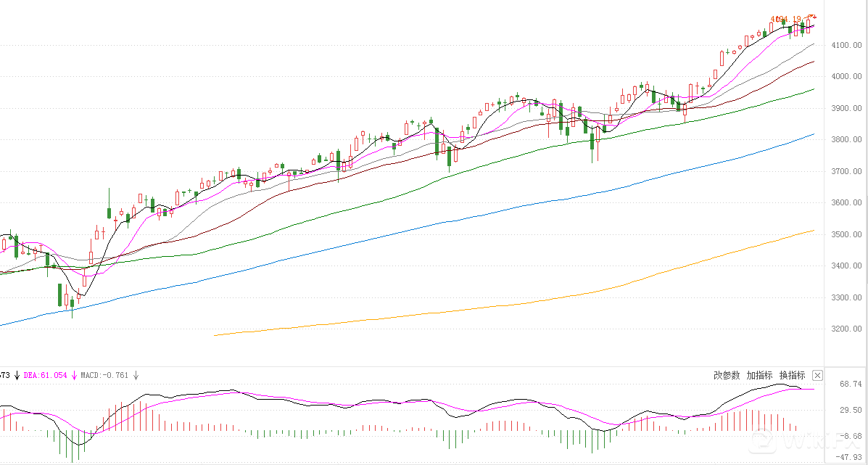The image size is (868, 465).
Task: Click the 68.74 MACD scale label
Action: [x=849, y=384]
